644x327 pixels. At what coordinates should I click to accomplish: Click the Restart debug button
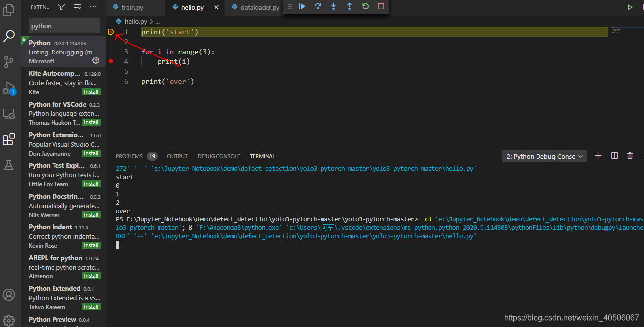click(x=365, y=6)
